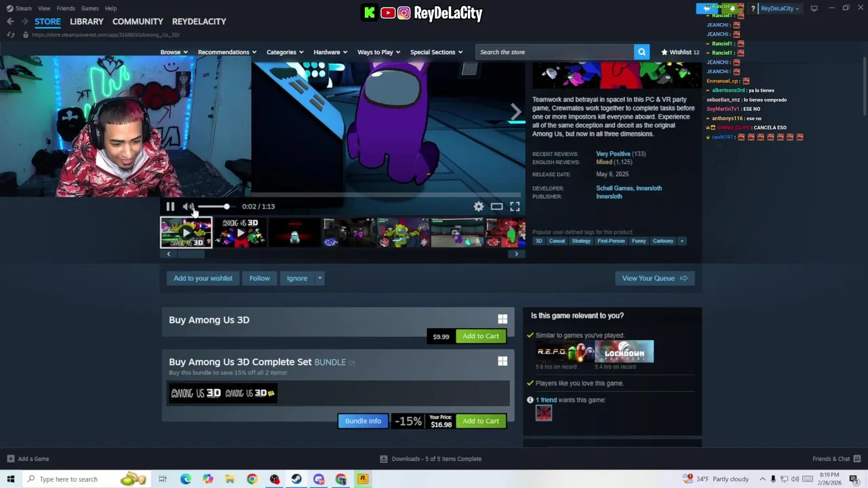
Task: Expand the Browse dropdown
Action: (173, 52)
